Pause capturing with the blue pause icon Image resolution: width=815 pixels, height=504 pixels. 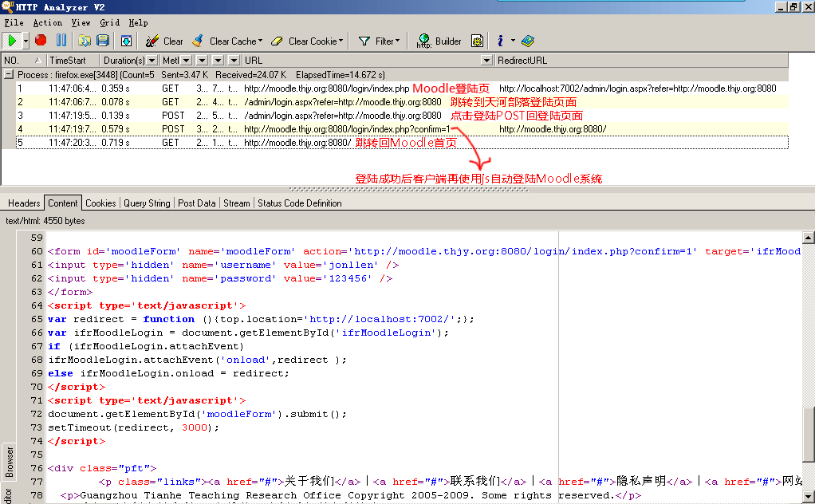pos(61,41)
